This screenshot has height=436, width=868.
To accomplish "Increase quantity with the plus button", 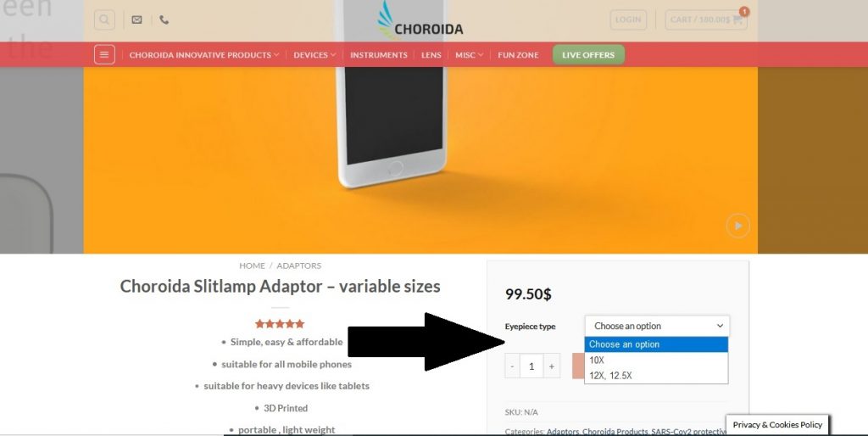I will point(551,366).
